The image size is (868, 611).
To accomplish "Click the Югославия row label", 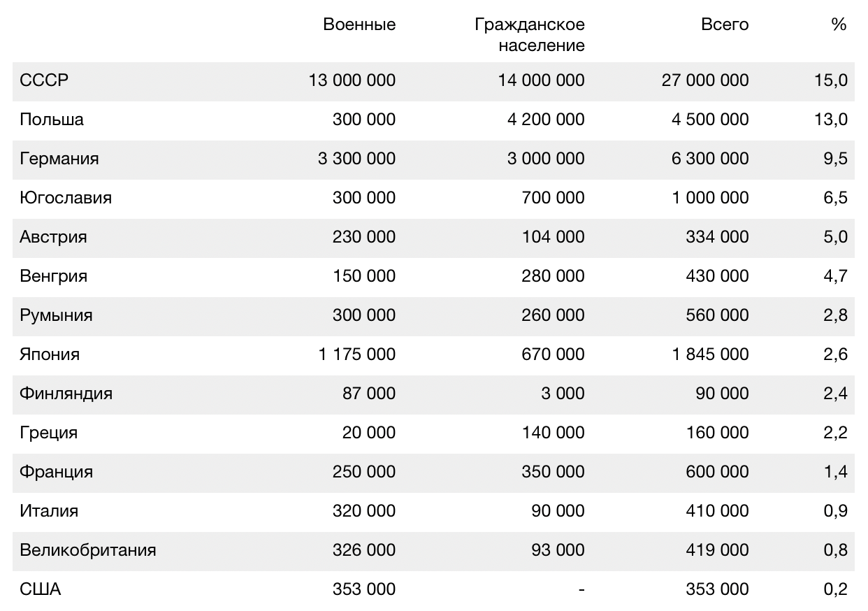I will (x=66, y=198).
